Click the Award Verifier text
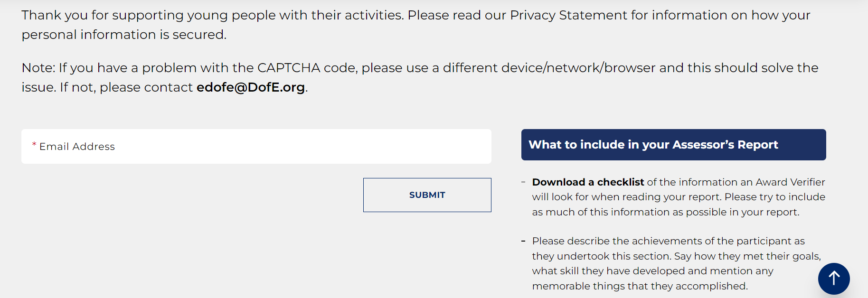The width and height of the screenshot is (868, 298). tap(790, 182)
